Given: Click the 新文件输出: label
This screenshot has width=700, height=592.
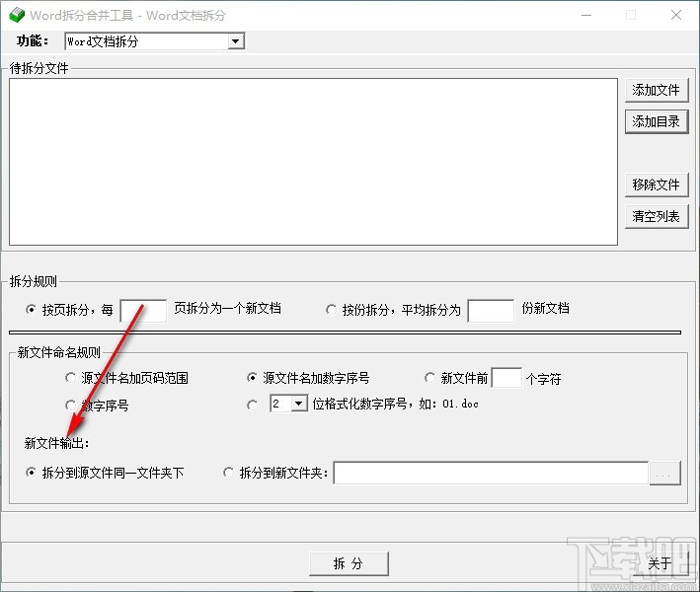Looking at the screenshot, I should (56, 443).
